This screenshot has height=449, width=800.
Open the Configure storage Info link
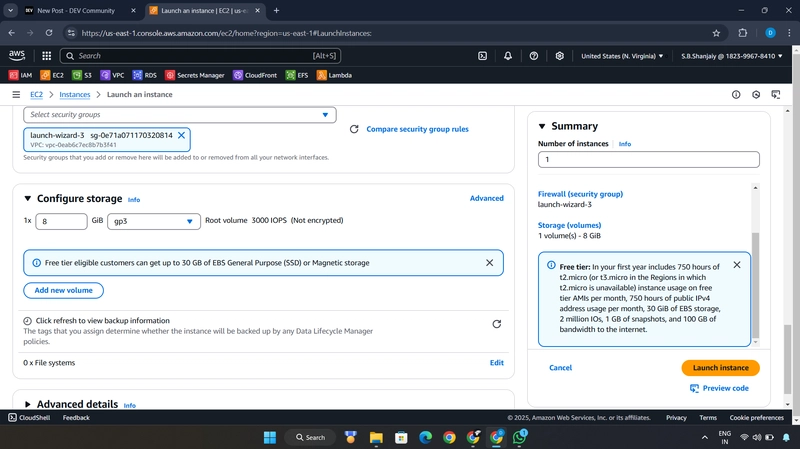click(134, 199)
